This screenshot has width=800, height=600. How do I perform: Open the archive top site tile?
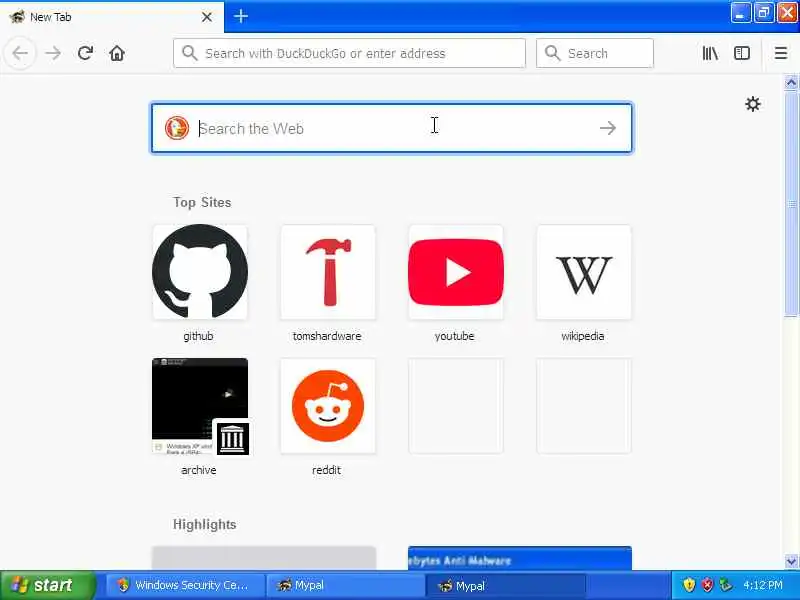click(200, 406)
